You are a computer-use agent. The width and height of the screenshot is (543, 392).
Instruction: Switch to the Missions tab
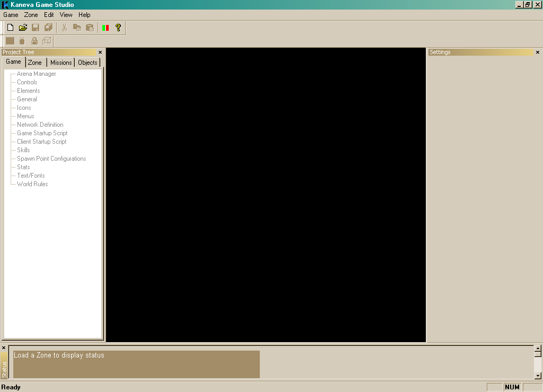click(x=61, y=63)
